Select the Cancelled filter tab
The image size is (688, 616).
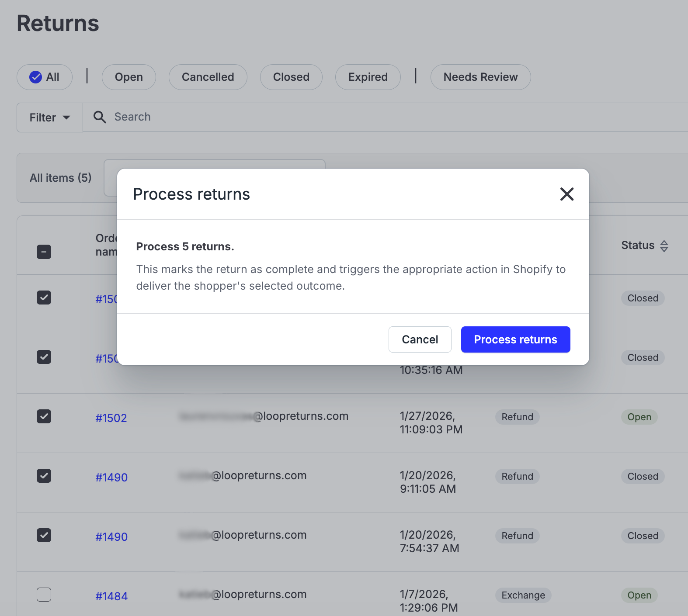pos(208,77)
